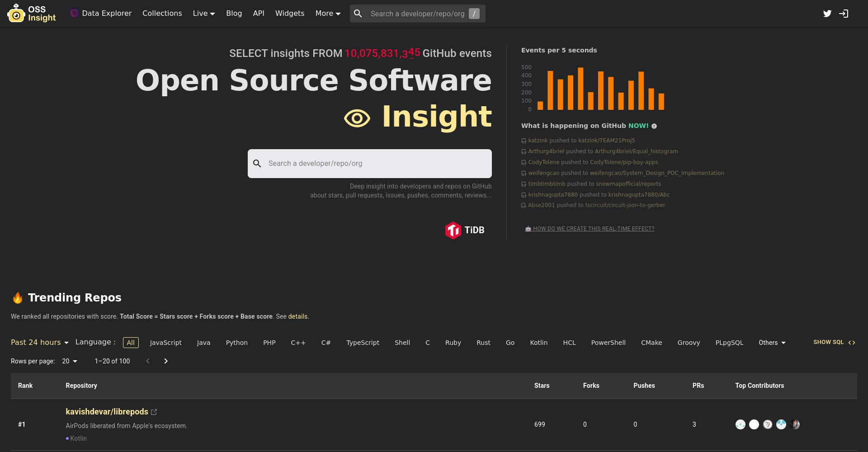The height and width of the screenshot is (452, 868).
Task: Click the Kotlin language color dot
Action: click(x=68, y=438)
